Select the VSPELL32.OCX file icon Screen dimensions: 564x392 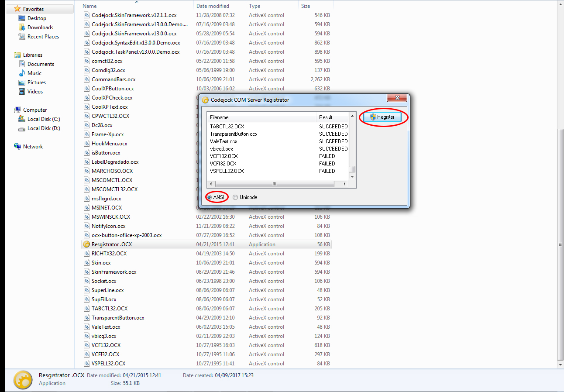point(86,364)
